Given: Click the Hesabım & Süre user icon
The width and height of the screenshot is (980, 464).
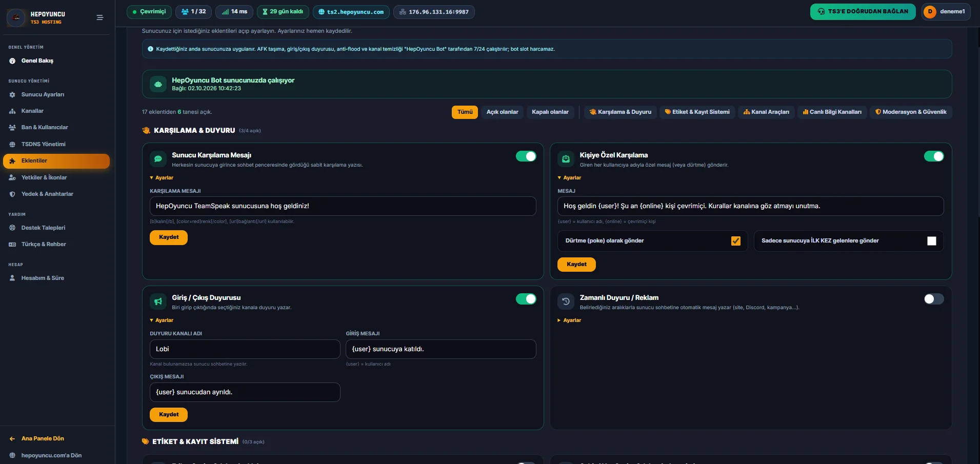Looking at the screenshot, I should coord(12,278).
